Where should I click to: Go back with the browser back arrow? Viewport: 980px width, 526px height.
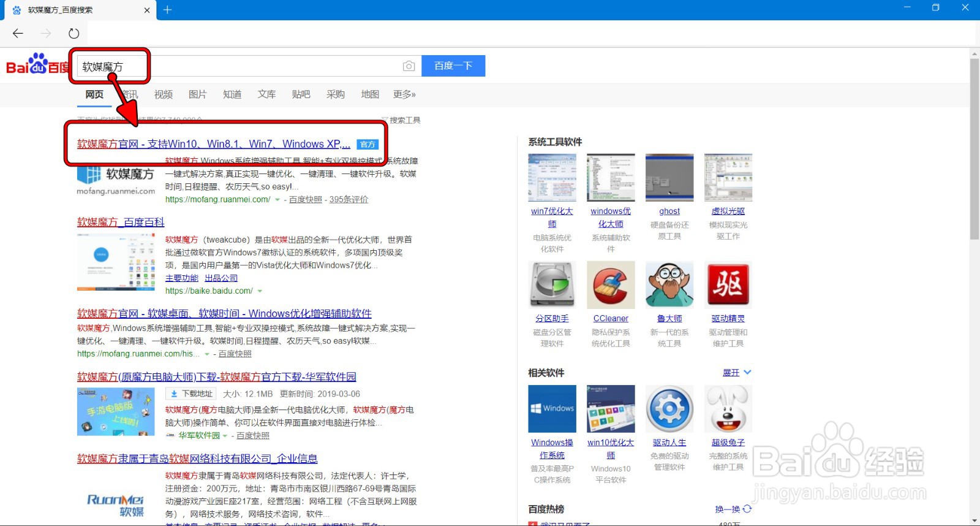point(18,33)
